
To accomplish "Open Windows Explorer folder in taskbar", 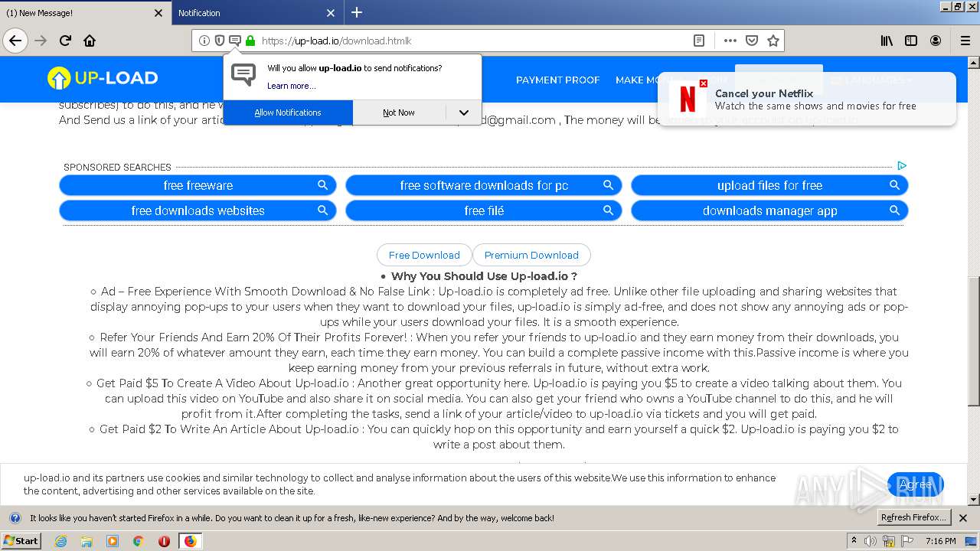I will (87, 541).
